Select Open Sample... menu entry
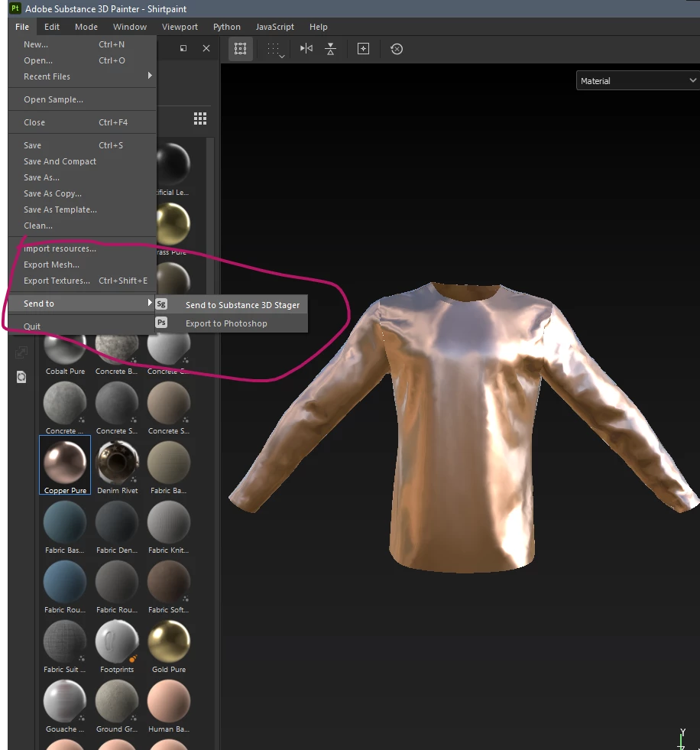700x750 pixels. (x=83, y=99)
